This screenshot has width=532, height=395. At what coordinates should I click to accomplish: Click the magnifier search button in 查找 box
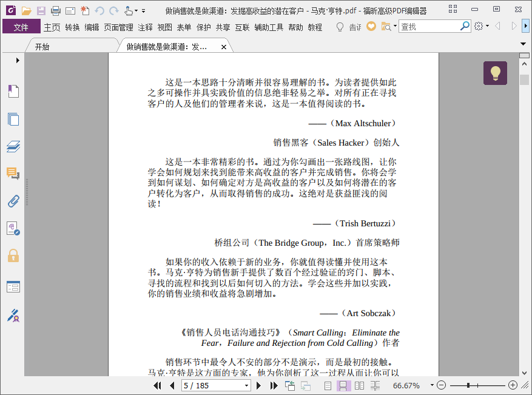coord(465,26)
